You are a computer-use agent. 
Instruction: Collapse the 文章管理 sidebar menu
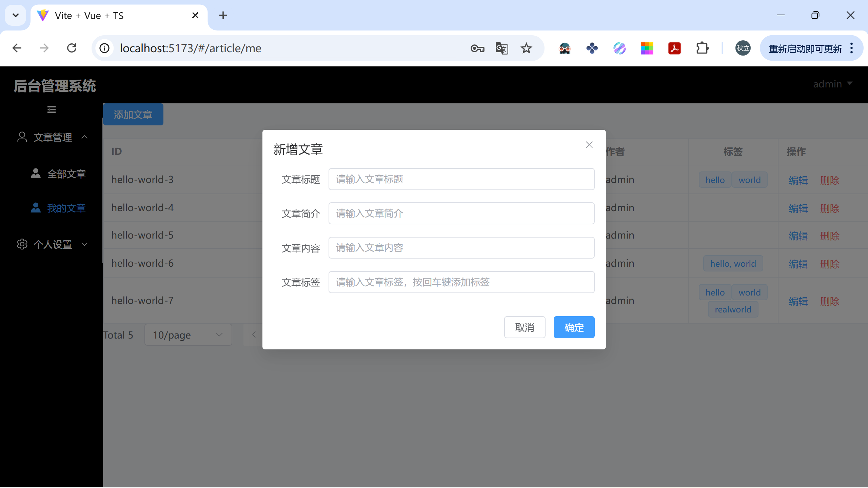coord(53,137)
